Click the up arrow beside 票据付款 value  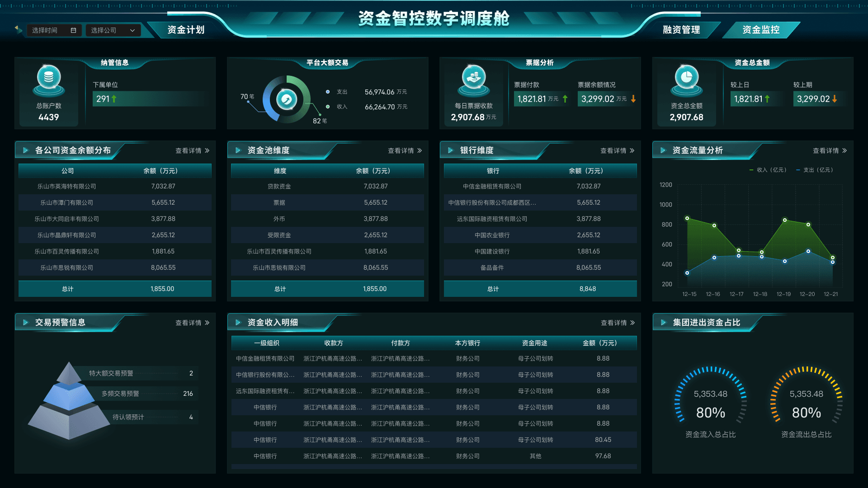pos(565,99)
